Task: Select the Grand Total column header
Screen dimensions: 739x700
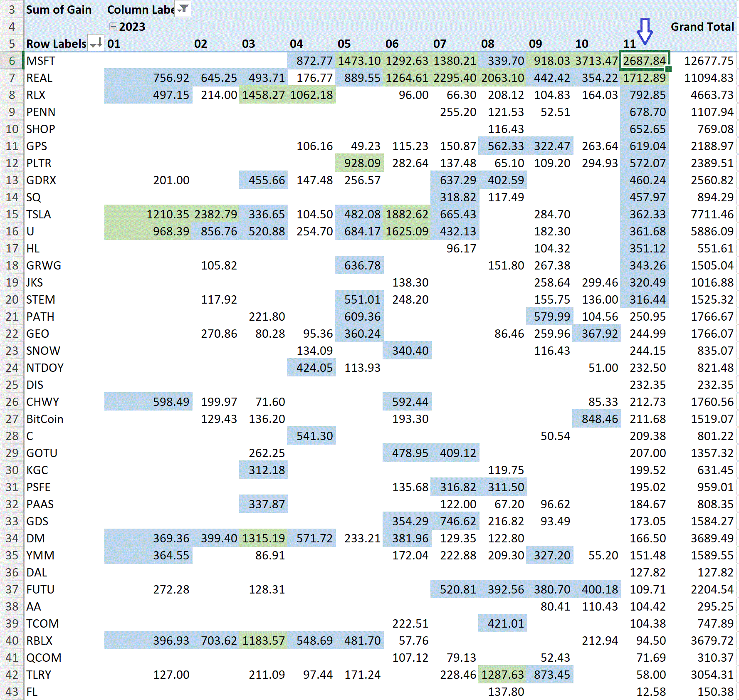Action: [x=702, y=27]
